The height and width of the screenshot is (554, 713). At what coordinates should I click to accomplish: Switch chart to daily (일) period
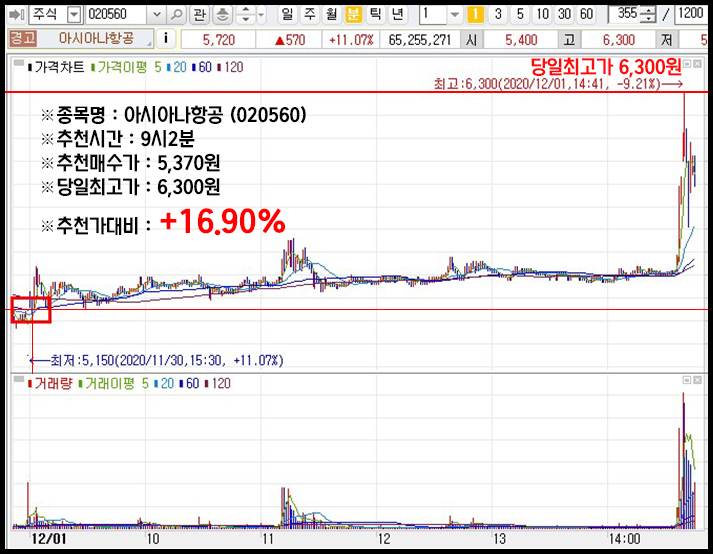coord(287,14)
